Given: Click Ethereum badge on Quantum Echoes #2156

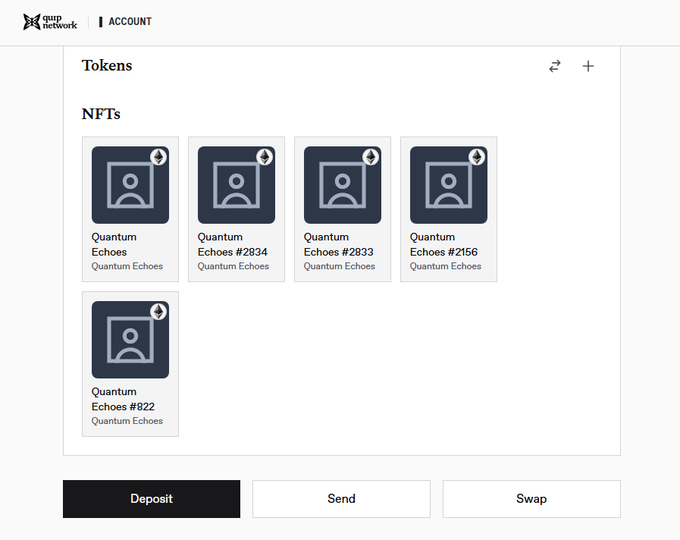Looking at the screenshot, I should [477, 157].
